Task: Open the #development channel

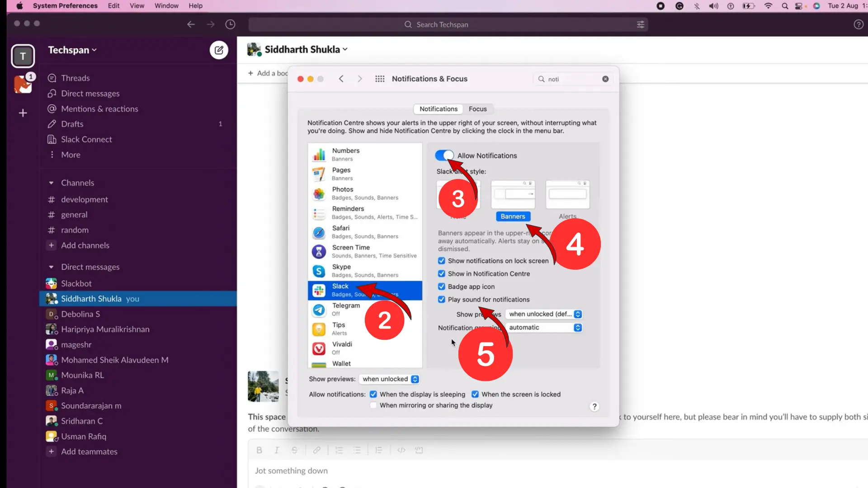Action: click(85, 199)
